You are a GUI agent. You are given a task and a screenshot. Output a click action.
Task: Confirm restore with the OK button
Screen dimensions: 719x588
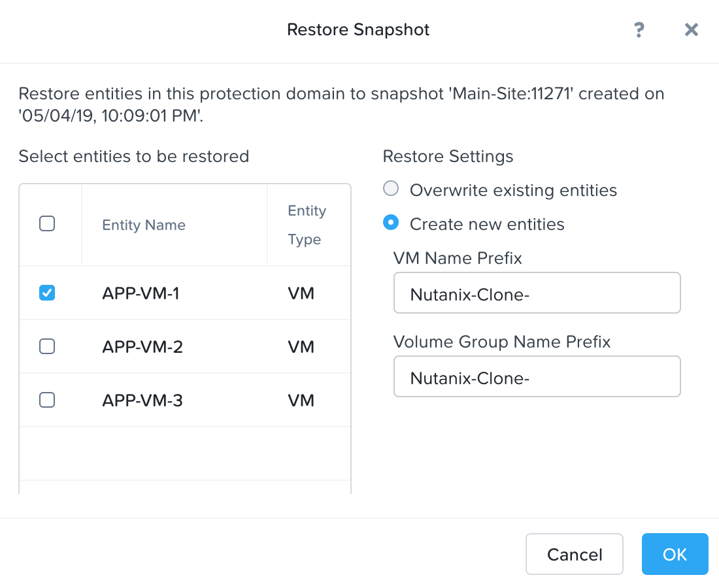[675, 554]
